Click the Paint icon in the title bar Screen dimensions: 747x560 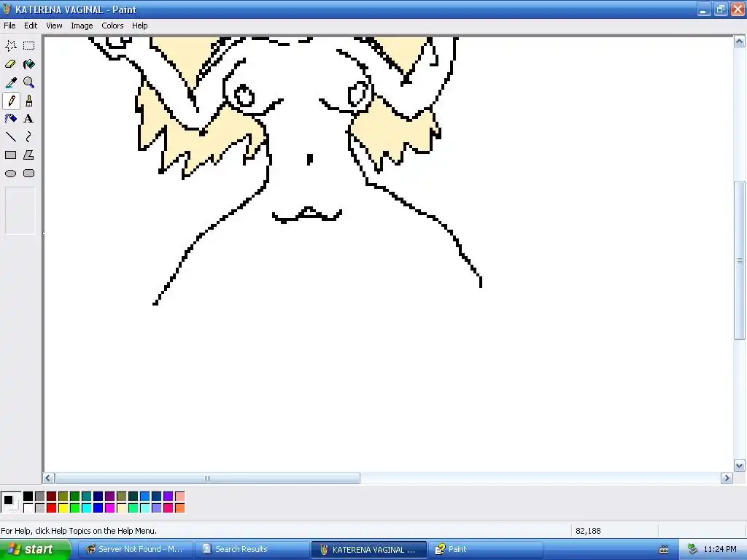click(x=7, y=9)
